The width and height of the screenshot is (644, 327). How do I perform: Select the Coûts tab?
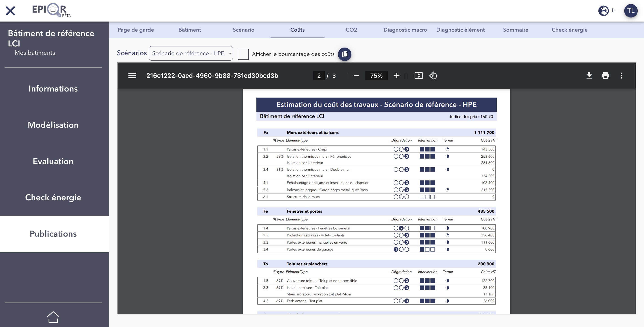coord(298,30)
